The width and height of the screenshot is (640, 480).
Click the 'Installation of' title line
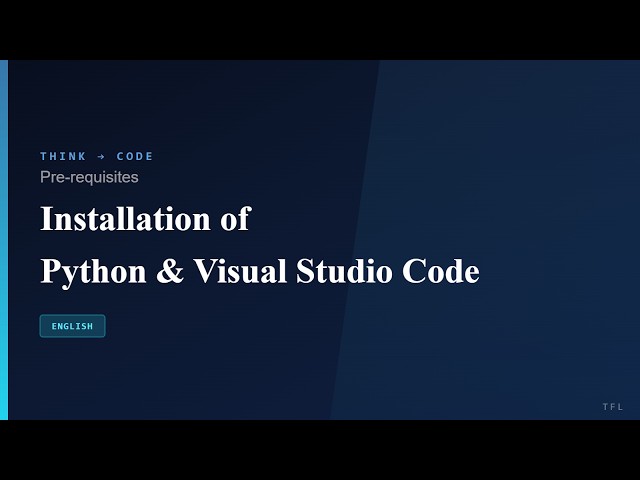coord(145,219)
